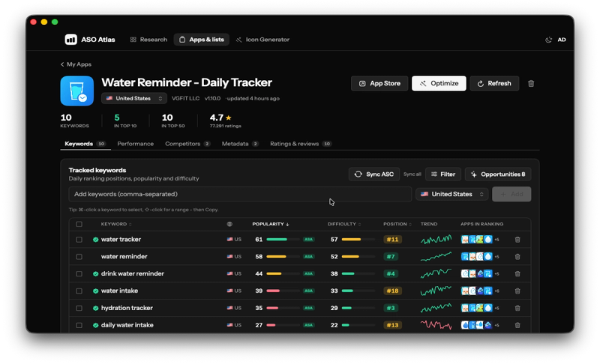Click difficulty bar for water reminder
The height and width of the screenshot is (364, 600).
(x=358, y=257)
